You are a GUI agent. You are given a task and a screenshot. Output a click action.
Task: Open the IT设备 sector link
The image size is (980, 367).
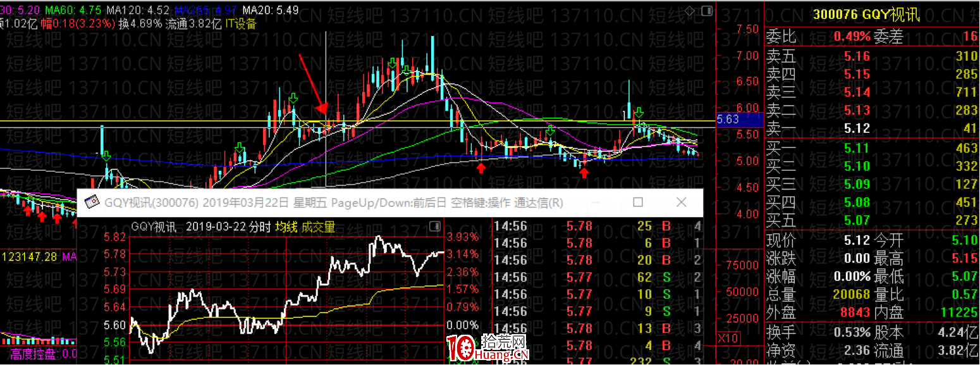[x=241, y=24]
